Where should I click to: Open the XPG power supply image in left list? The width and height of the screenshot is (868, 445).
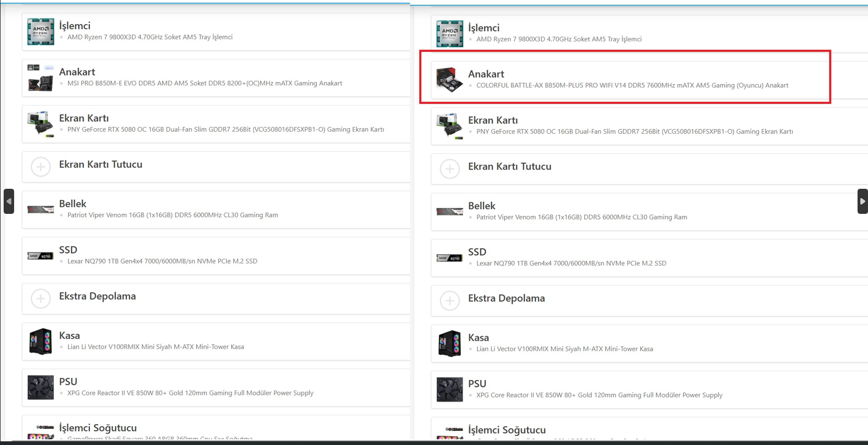click(x=41, y=387)
